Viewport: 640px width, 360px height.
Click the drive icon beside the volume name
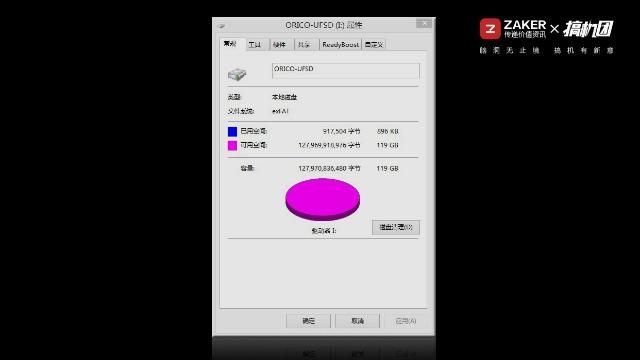tap(237, 74)
